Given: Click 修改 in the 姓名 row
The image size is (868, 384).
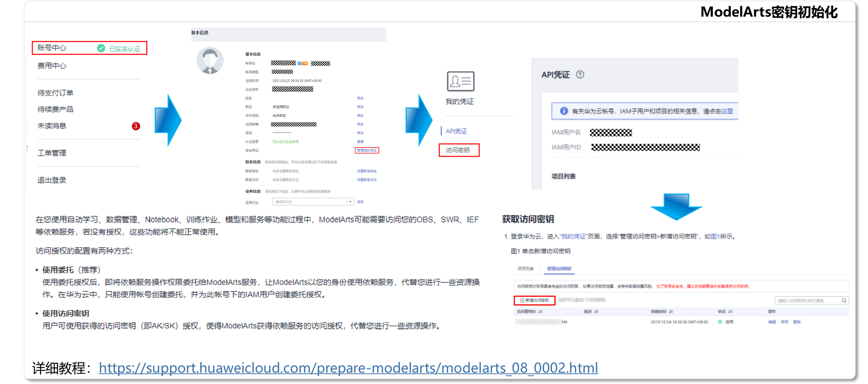Looking at the screenshot, I should coord(360,98).
